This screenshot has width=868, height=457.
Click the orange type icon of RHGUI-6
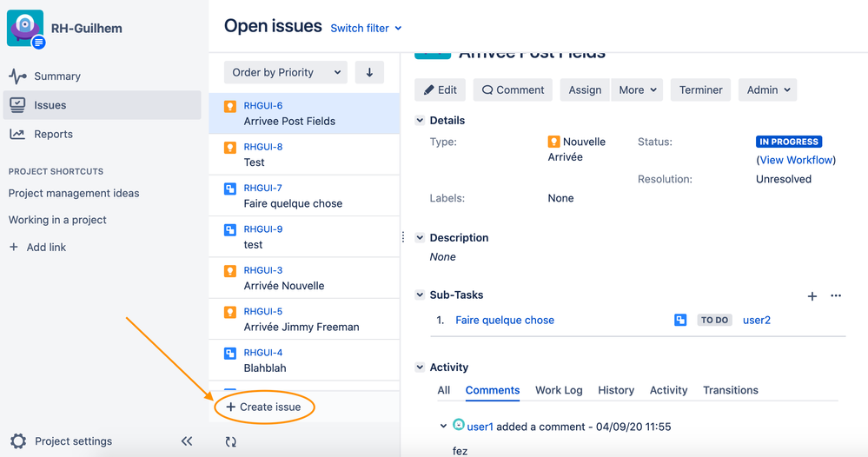point(229,106)
